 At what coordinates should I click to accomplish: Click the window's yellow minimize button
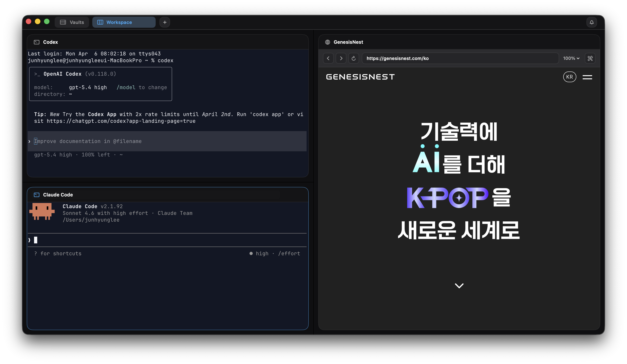click(38, 22)
